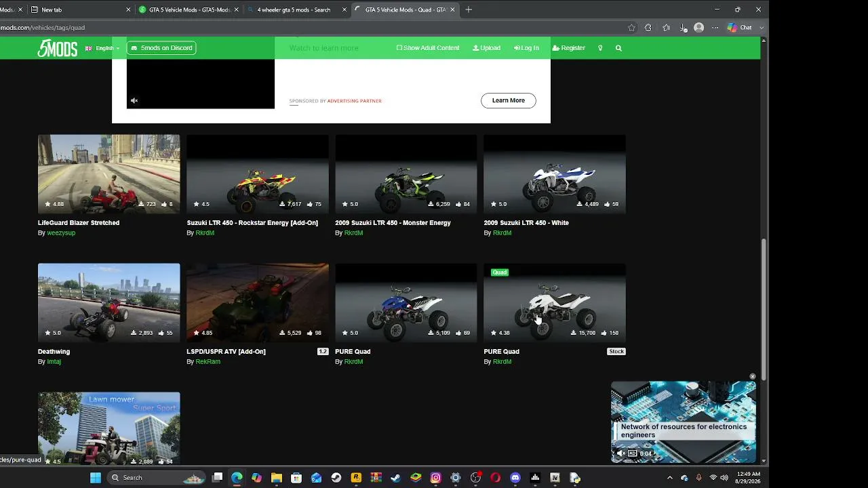Open Microsoft Store from the taskbar

coord(296,478)
